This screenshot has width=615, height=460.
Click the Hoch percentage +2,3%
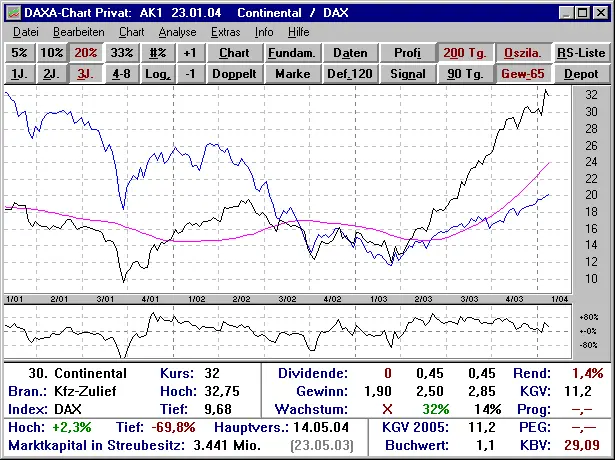coord(72,427)
